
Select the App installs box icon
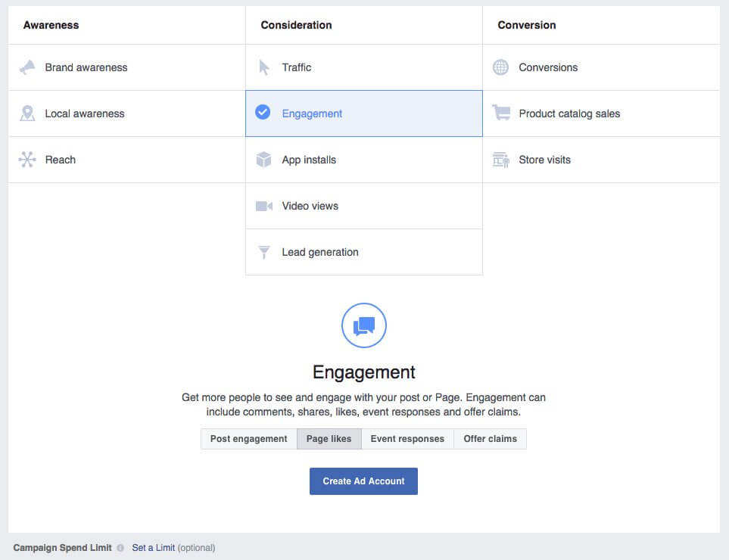point(263,160)
